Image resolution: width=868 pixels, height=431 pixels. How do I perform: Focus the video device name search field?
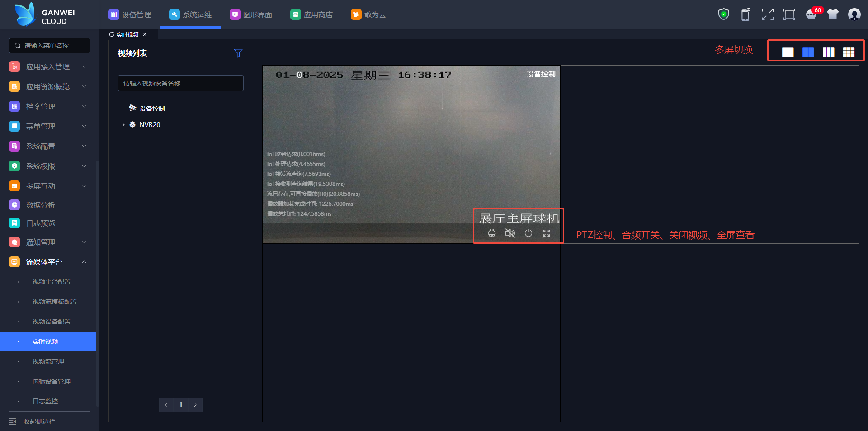[181, 83]
